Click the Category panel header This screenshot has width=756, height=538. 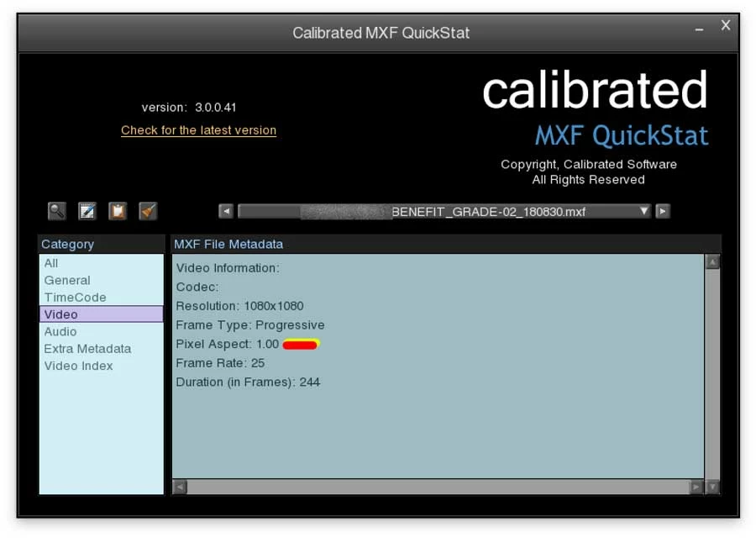pos(102,244)
